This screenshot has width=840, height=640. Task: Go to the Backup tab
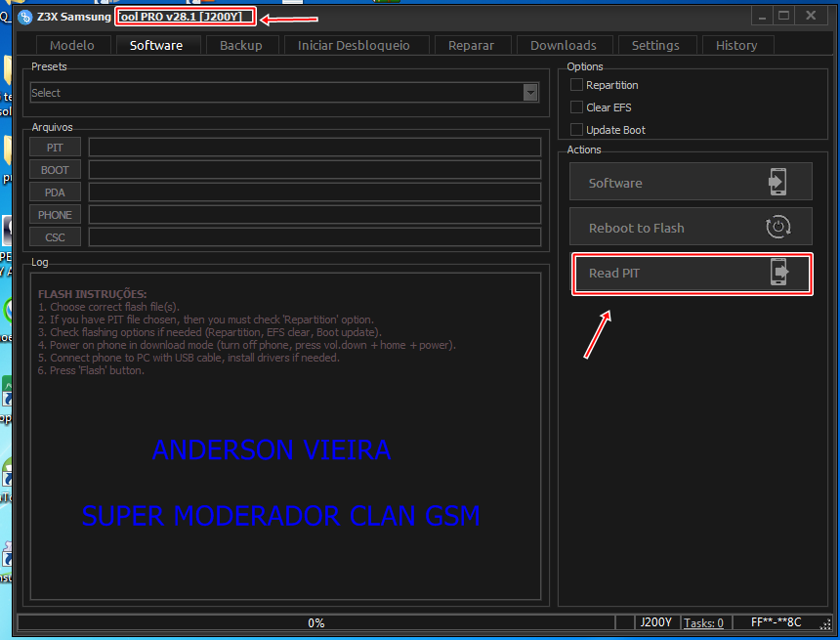[241, 46]
